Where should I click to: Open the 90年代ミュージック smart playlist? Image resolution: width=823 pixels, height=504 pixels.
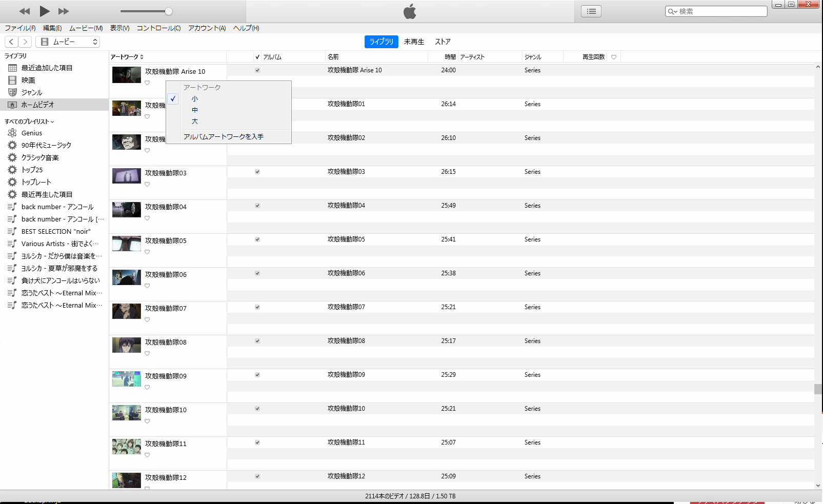click(x=46, y=145)
